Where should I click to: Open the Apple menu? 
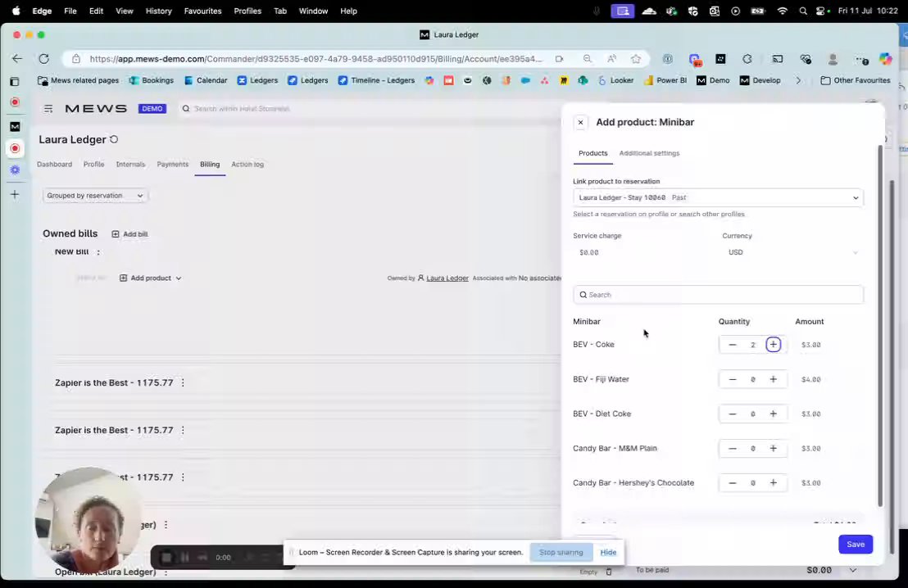16,11
